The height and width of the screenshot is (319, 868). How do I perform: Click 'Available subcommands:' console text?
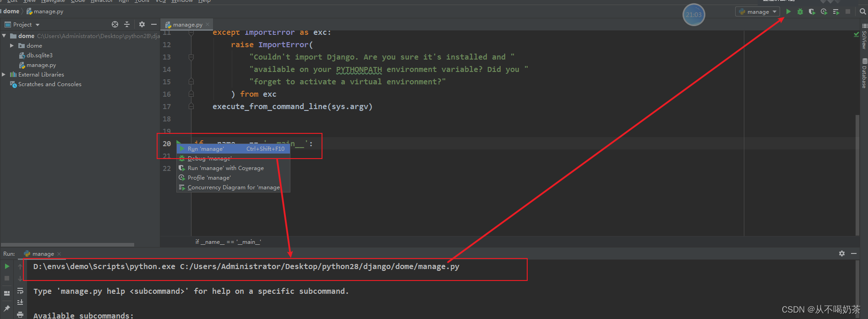[83, 315]
